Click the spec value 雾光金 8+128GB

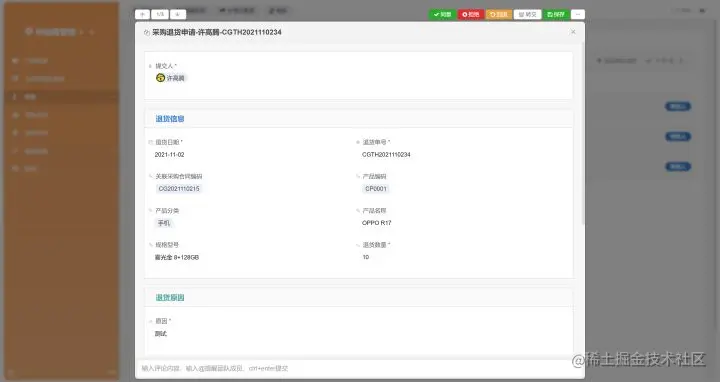[177, 258]
